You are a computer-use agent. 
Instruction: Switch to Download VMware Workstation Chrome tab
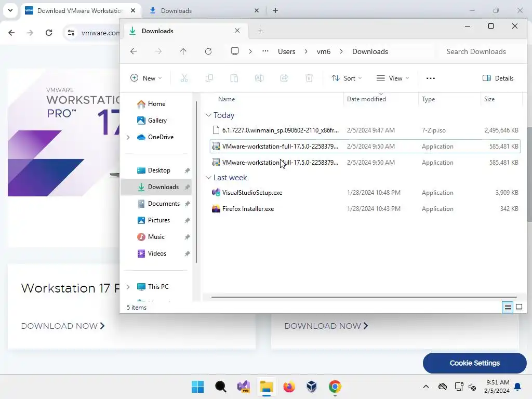(x=79, y=10)
